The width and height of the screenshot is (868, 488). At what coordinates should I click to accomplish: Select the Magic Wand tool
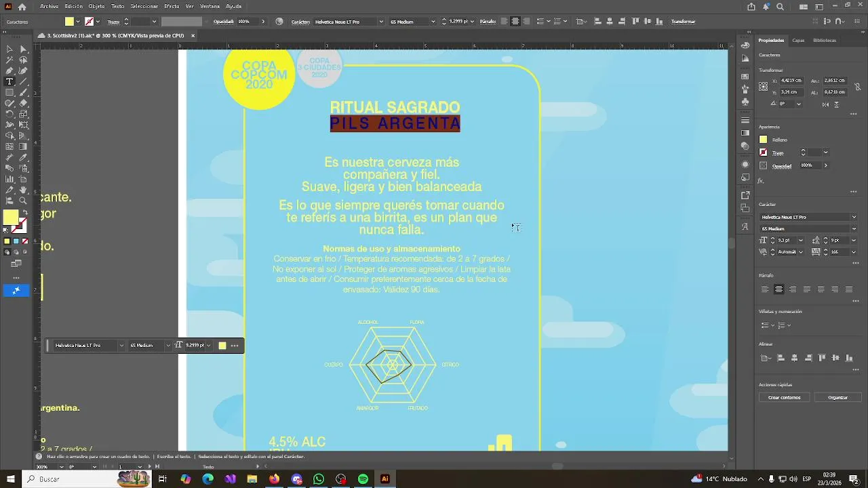9,60
